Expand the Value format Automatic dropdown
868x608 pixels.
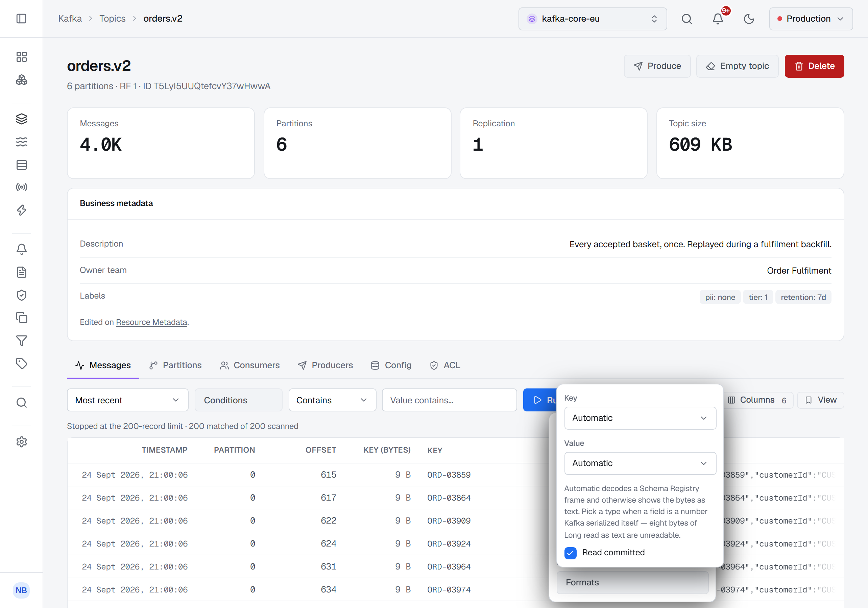(640, 463)
